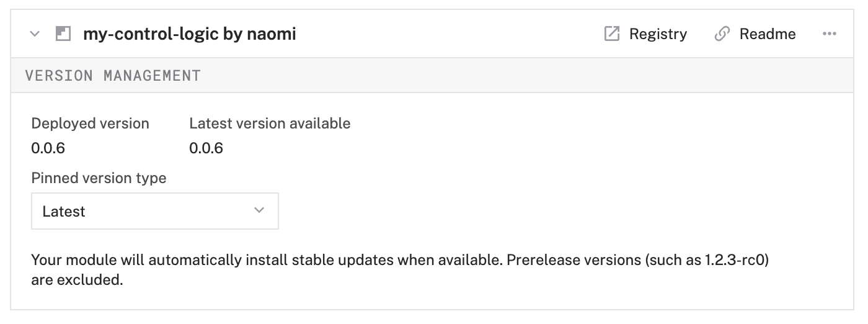Click the automatic stable updates description text

point(267,260)
